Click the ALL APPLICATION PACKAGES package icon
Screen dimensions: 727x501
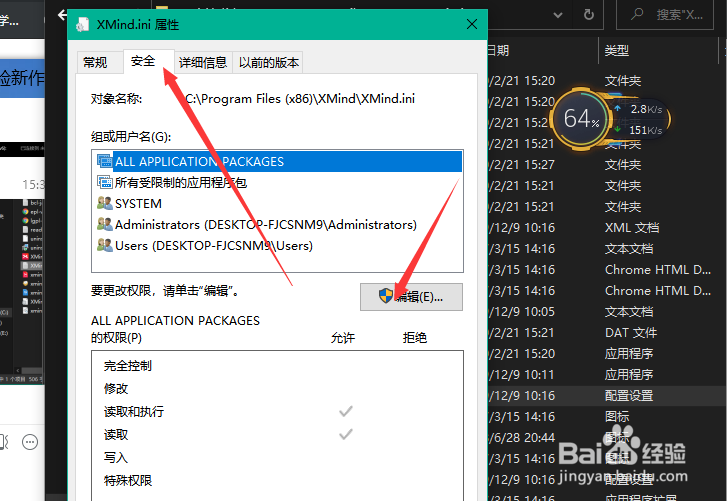coord(104,161)
